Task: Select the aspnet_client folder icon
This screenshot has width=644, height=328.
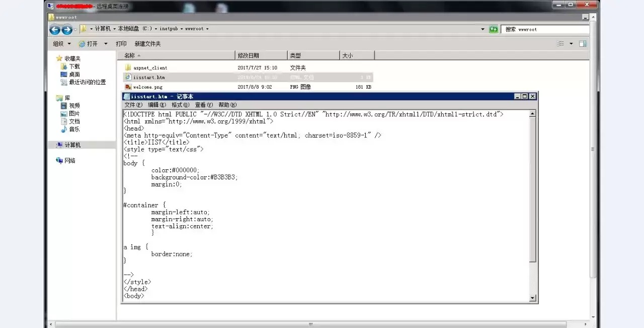Action: 128,68
